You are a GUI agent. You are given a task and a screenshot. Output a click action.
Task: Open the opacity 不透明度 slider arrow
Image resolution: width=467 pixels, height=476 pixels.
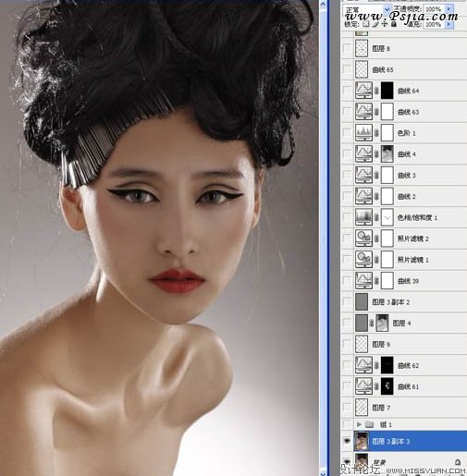(449, 9)
